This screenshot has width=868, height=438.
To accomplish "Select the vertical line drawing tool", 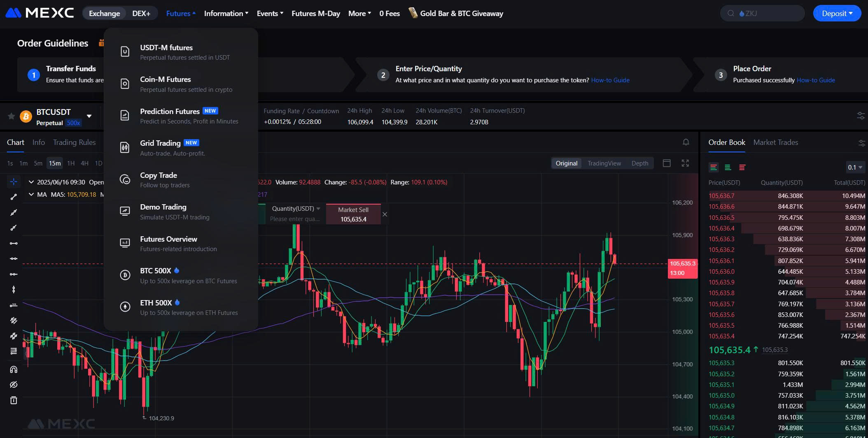I will [14, 289].
